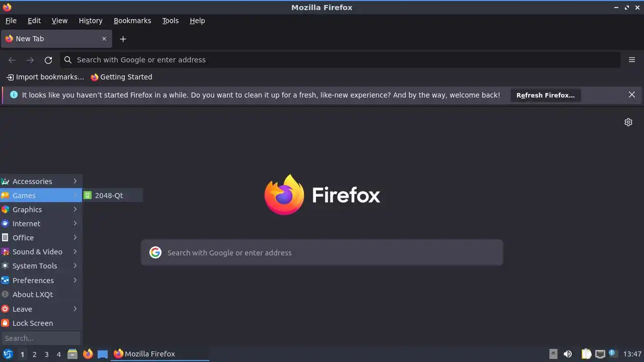Viewport: 644px width, 362px height.
Task: Expand the Games submenu
Action: tap(41, 196)
